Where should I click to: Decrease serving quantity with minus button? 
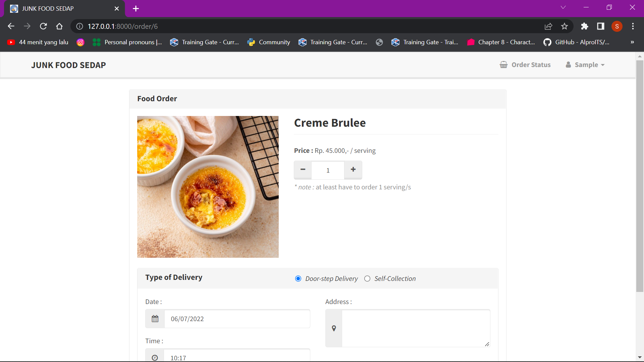click(x=303, y=170)
